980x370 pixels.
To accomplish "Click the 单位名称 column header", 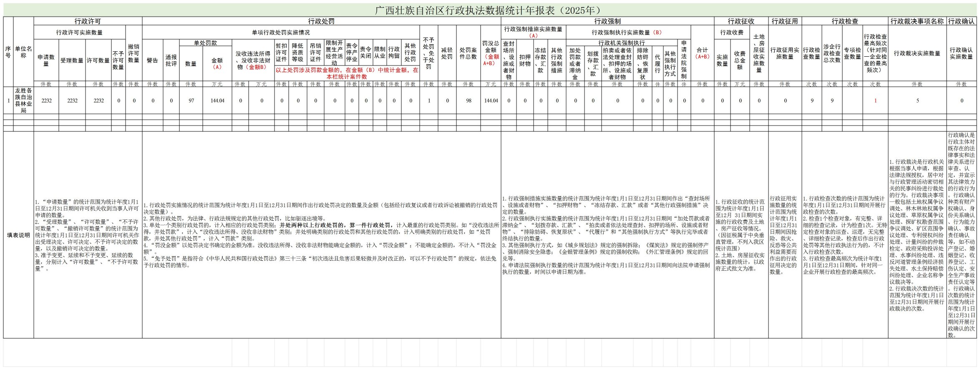I will (23, 52).
